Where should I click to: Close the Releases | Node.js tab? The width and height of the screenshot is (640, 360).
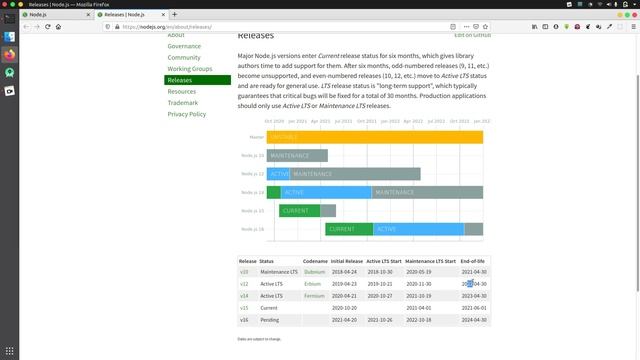click(163, 14)
